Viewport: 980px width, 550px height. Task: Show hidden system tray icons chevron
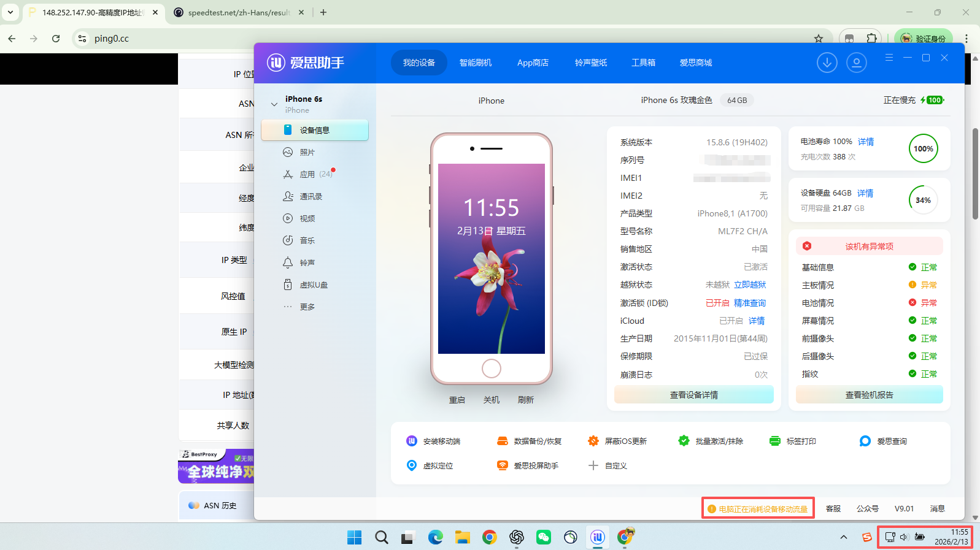(844, 538)
